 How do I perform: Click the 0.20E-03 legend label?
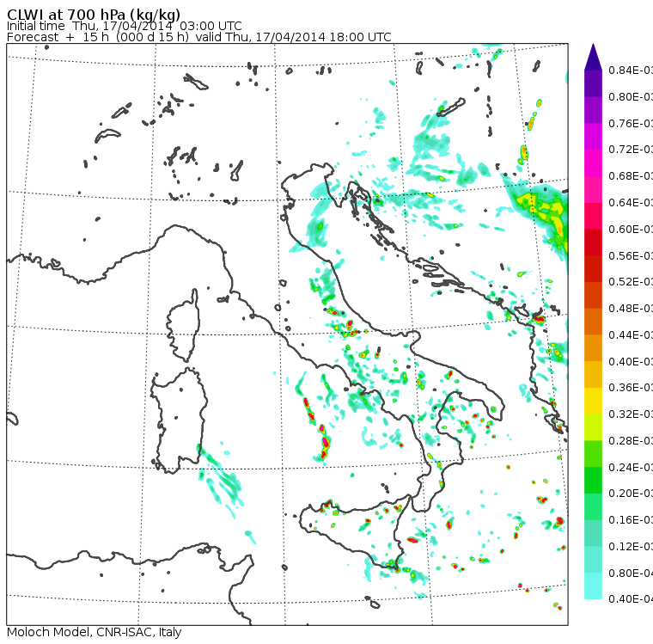point(631,494)
